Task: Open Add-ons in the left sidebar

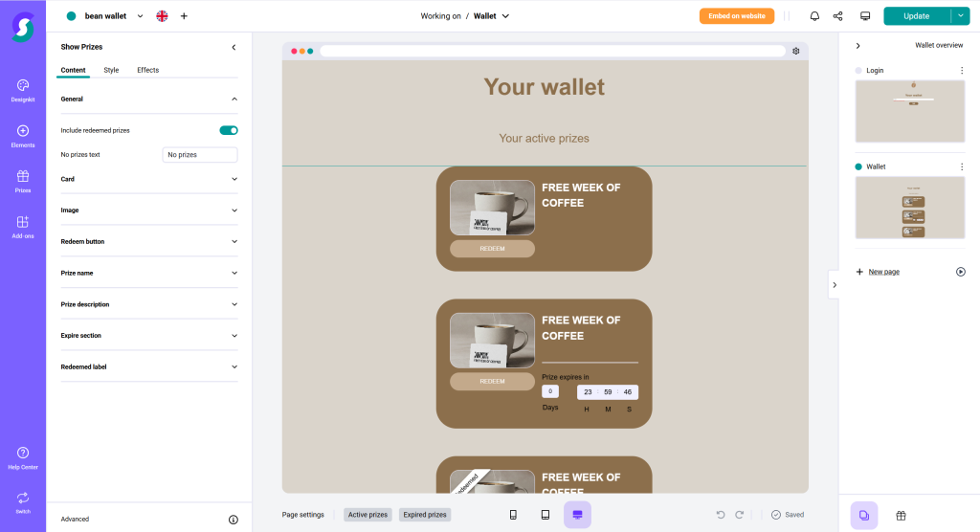Action: coord(23,227)
